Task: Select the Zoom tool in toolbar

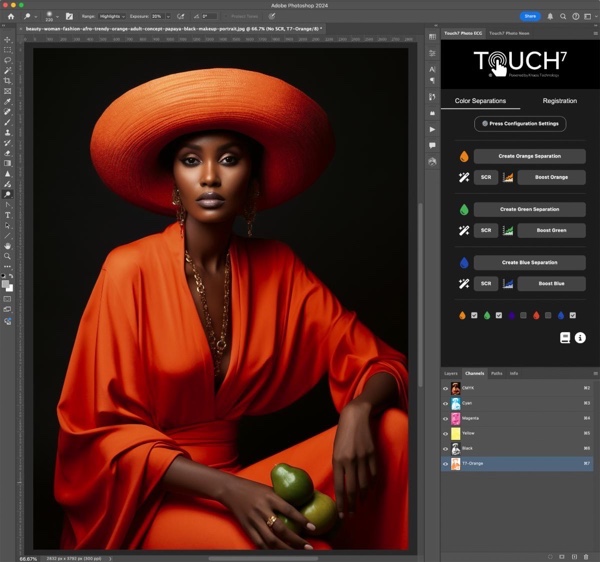Action: (8, 255)
